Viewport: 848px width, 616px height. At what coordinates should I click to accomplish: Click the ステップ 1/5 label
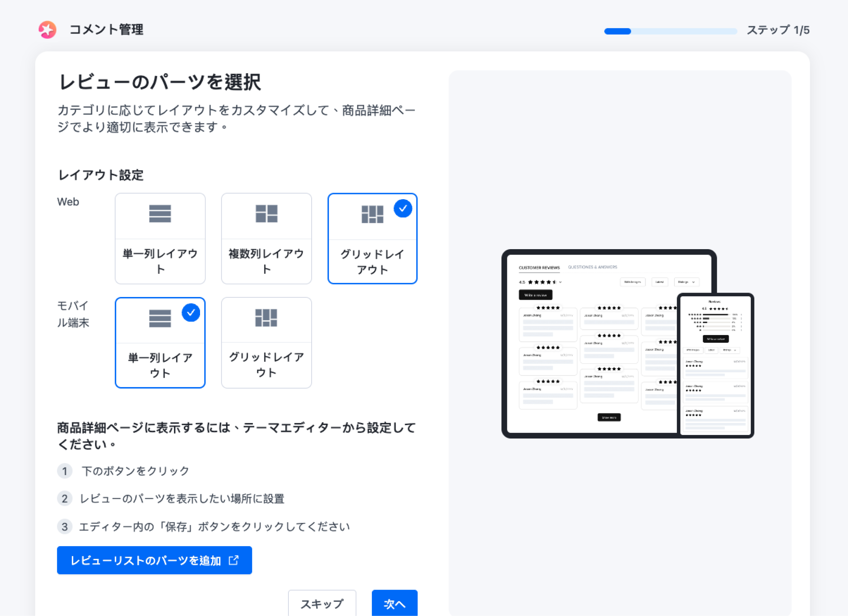(x=778, y=30)
